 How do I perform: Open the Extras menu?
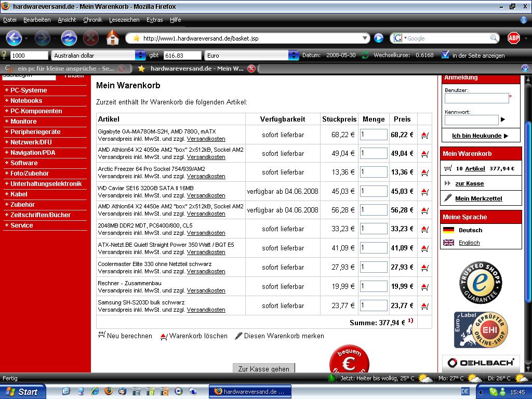click(154, 20)
